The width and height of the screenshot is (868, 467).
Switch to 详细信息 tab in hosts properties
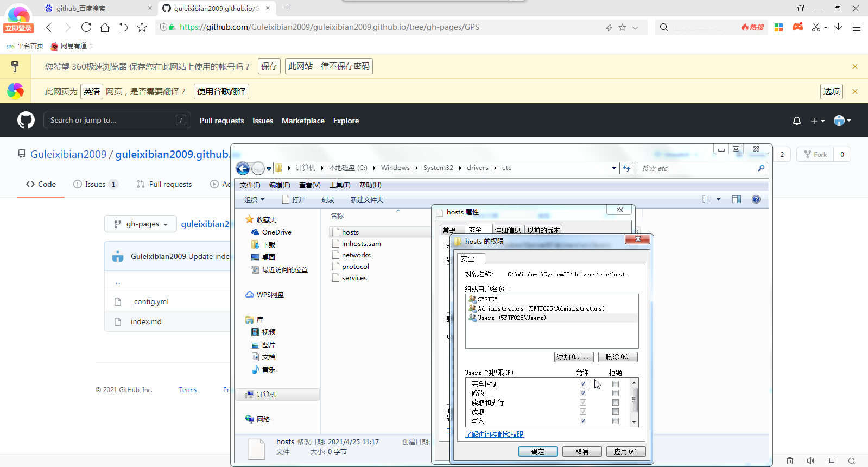pos(508,230)
